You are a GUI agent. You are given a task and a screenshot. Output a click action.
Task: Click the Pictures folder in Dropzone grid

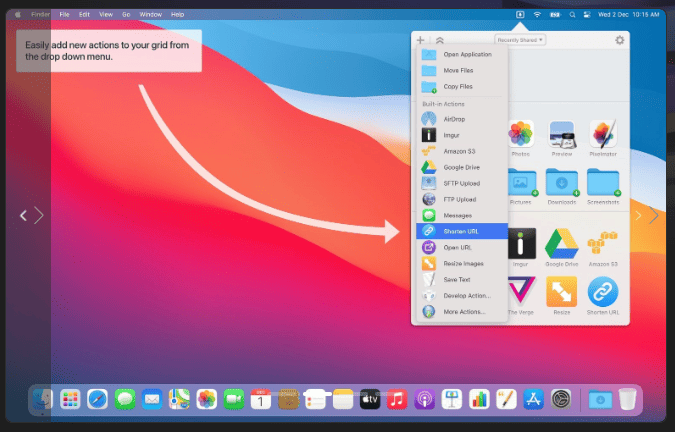pyautogui.click(x=523, y=182)
